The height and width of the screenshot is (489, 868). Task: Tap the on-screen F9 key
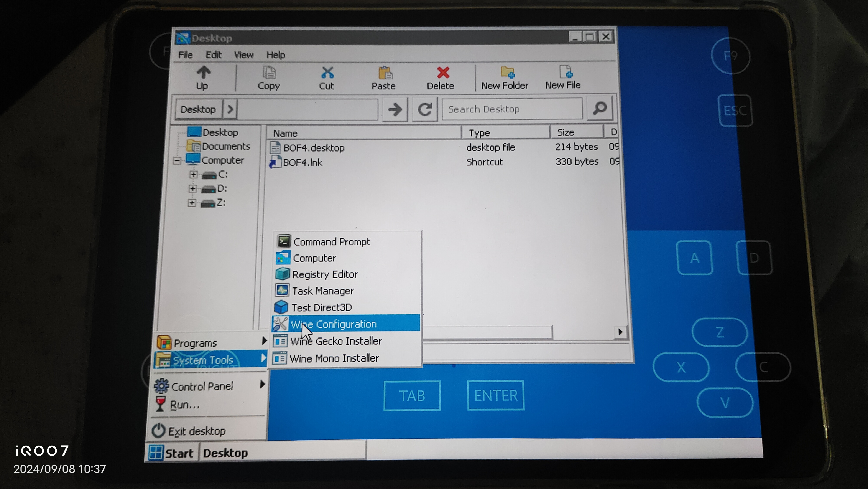pos(730,56)
